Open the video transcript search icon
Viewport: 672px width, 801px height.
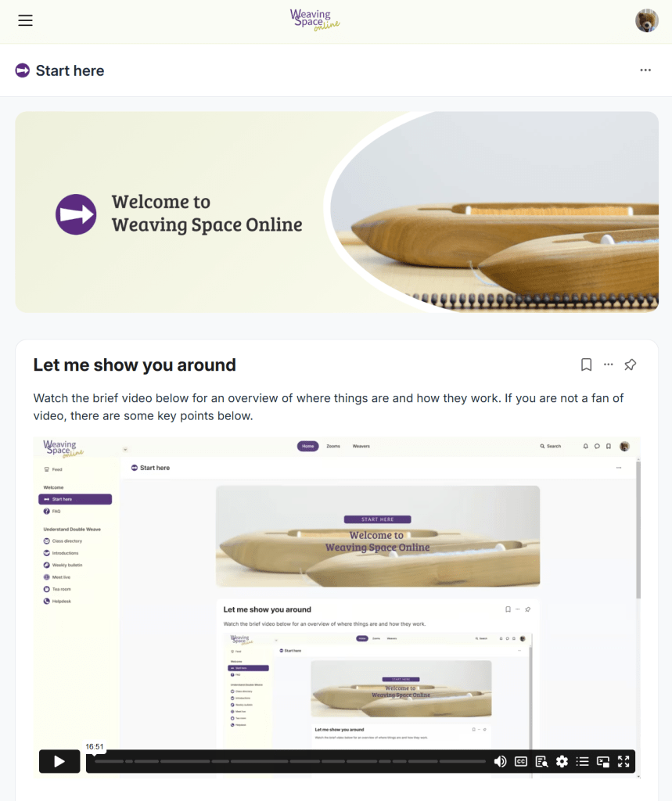coord(541,762)
